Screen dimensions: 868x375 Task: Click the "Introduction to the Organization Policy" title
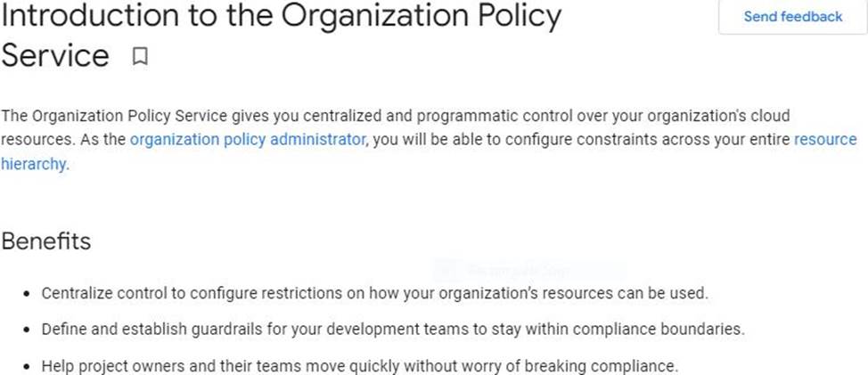pos(282,16)
